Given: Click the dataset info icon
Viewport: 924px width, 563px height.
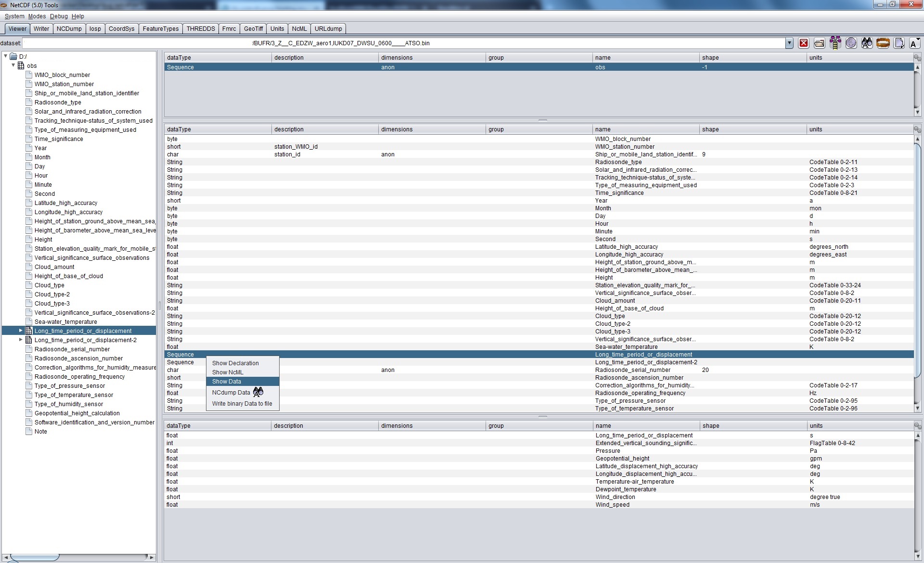Looking at the screenshot, I should pos(851,43).
